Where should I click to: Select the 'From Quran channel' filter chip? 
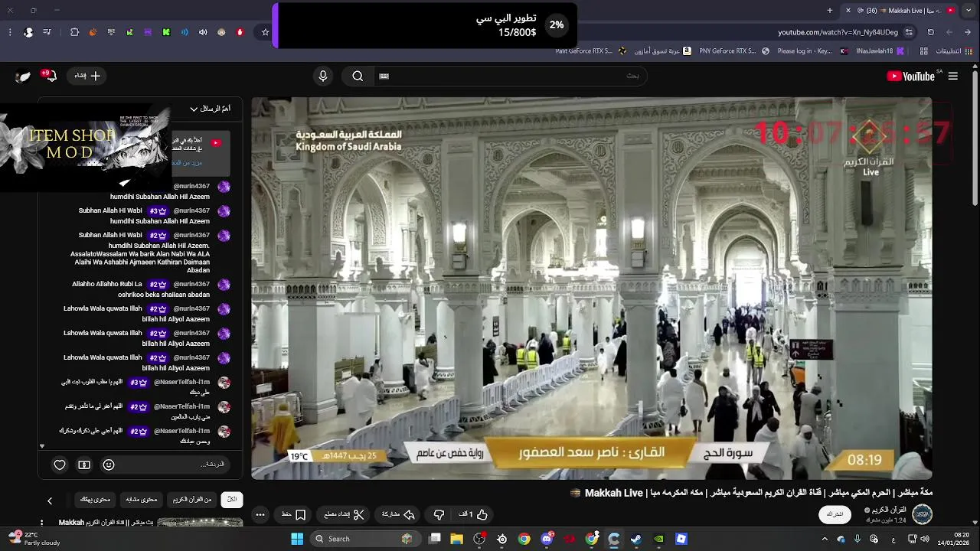click(x=192, y=500)
